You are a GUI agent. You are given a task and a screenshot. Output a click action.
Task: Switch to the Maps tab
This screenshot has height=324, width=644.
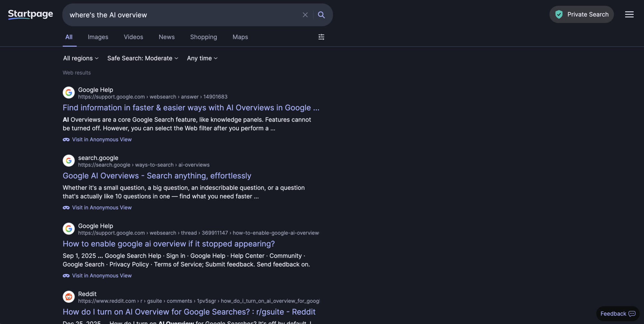tap(240, 37)
